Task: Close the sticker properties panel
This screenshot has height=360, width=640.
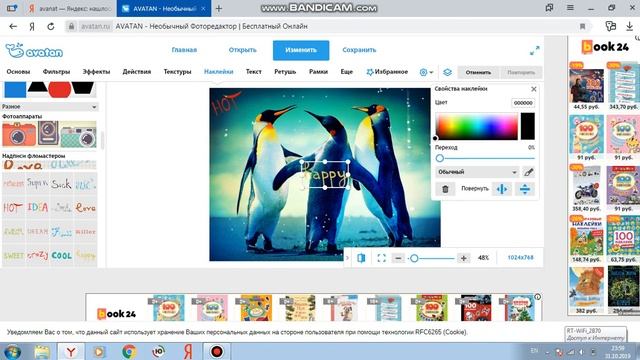Action: coord(533,89)
